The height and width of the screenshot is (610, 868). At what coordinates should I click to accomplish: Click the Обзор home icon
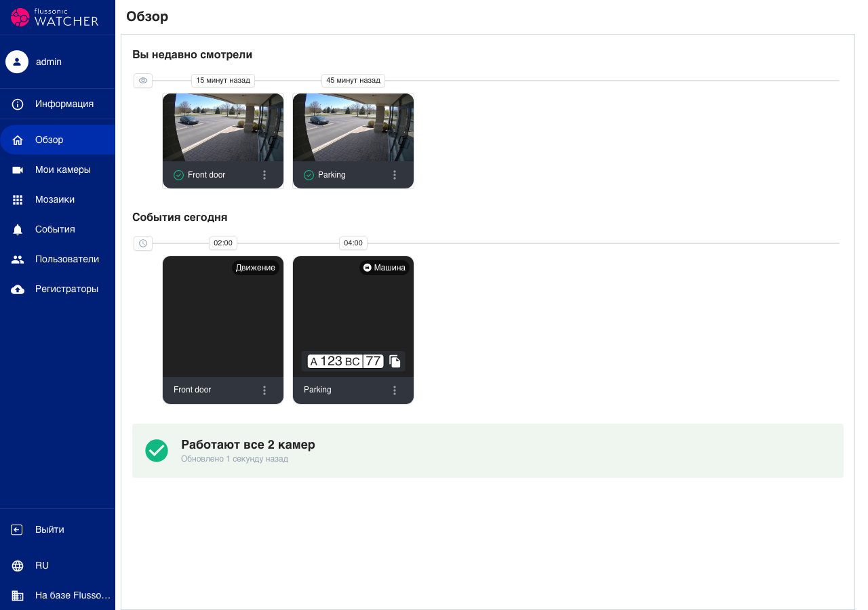[18, 140]
